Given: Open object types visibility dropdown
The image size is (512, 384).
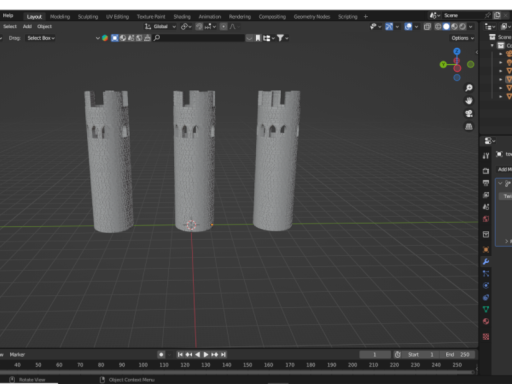Looking at the screenshot, I should click(x=376, y=27).
